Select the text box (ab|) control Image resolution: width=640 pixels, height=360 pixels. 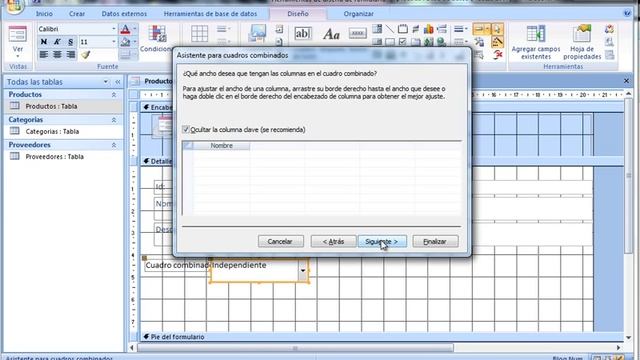coord(302,33)
